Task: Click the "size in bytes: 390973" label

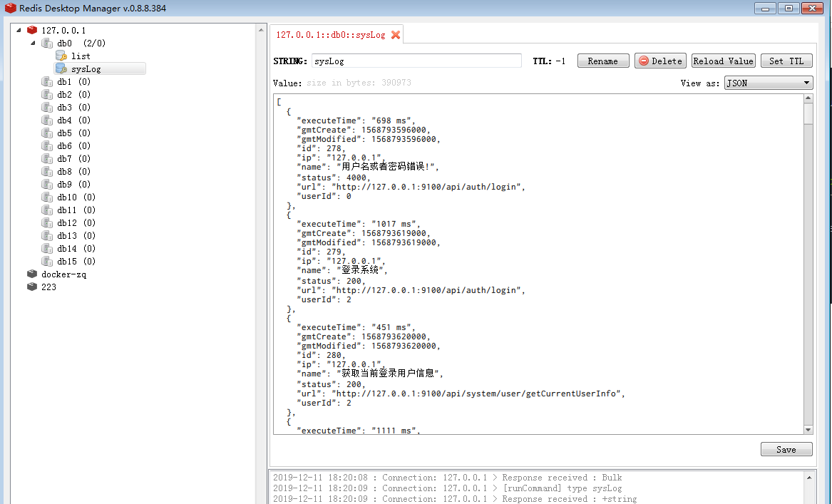Action: pos(359,83)
